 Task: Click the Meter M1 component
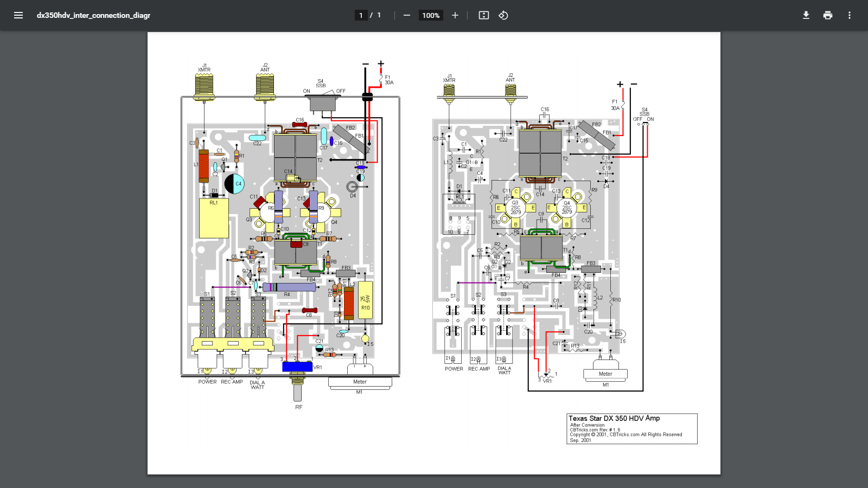(x=360, y=382)
